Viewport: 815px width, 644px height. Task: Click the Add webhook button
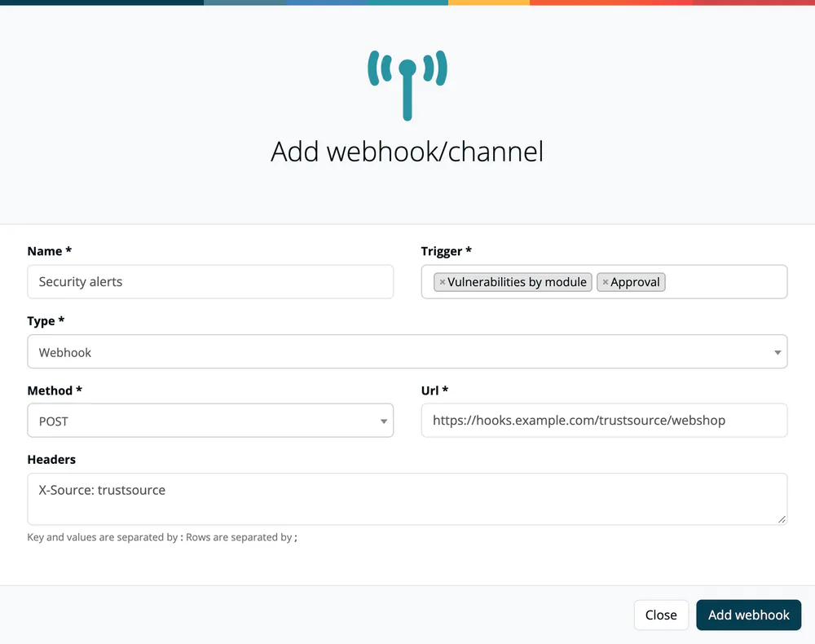click(748, 615)
